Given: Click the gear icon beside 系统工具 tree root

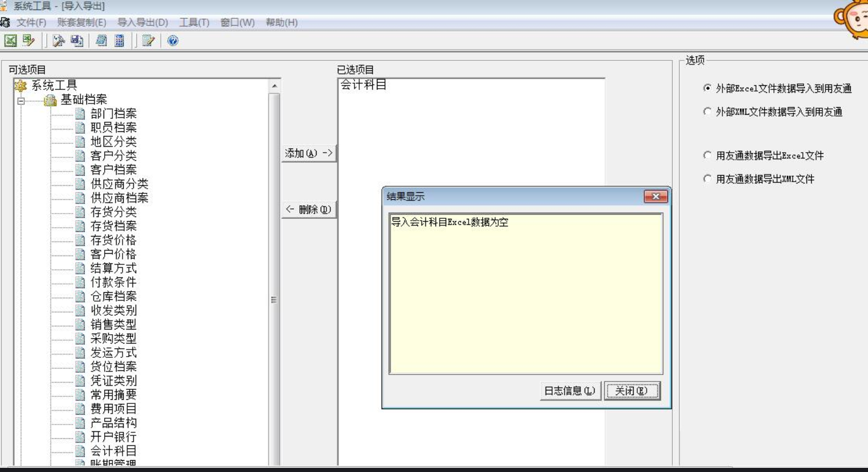Looking at the screenshot, I should [21, 85].
